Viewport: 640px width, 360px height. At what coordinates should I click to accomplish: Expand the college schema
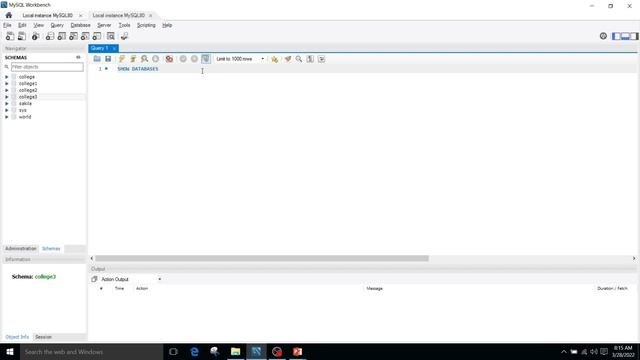[x=7, y=77]
